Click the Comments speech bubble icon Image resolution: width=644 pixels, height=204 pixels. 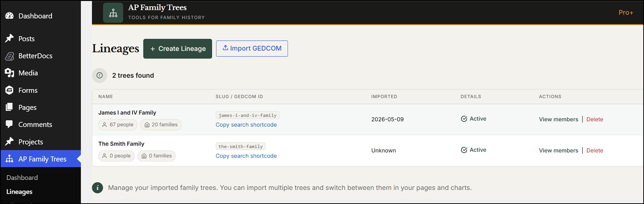(x=10, y=124)
